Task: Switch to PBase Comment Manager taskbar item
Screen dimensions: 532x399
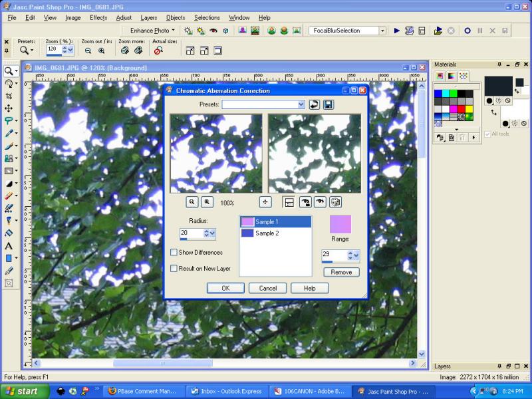Action: (143, 391)
